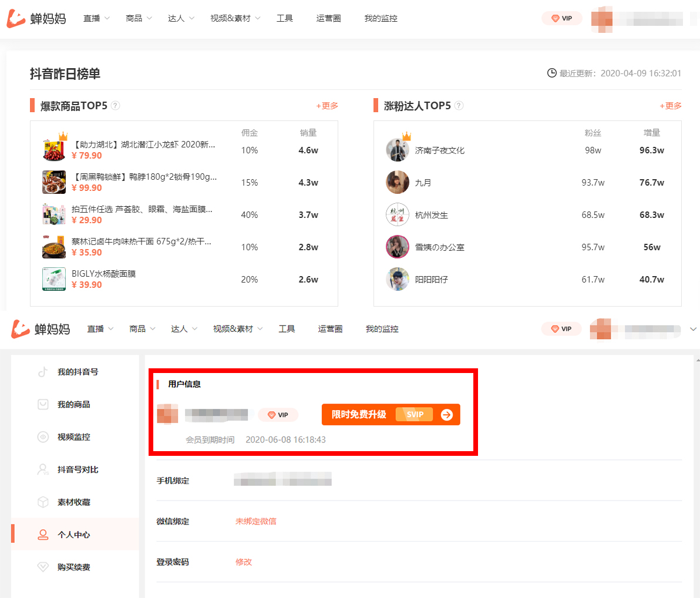Click 购买续费 diamond icon in sidebar

(43, 567)
